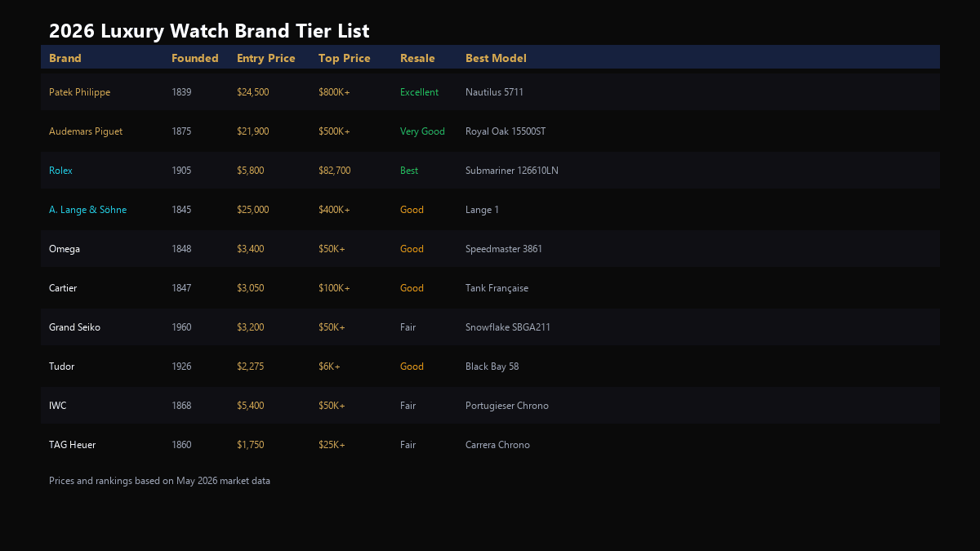Click the $3,050 entry price
The height and width of the screenshot is (551, 980).
[x=250, y=288]
